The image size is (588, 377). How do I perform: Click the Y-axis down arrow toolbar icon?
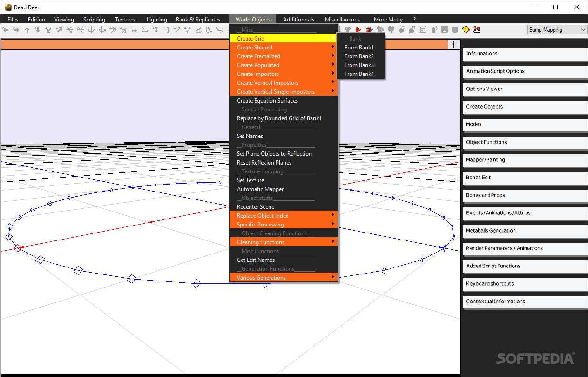point(37,29)
